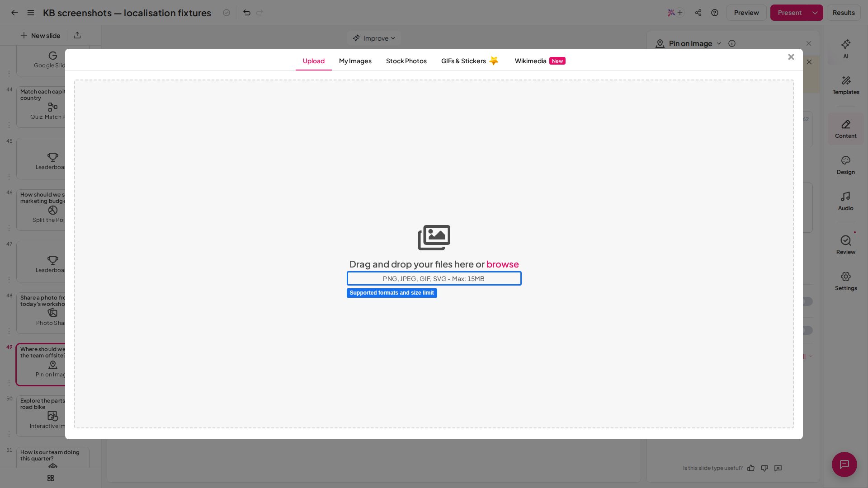Open the Settings sidebar panel
868x488 pixels.
(845, 282)
